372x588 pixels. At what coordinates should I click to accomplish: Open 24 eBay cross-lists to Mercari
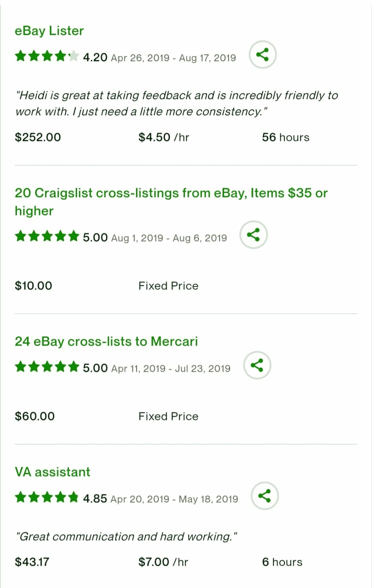106,341
